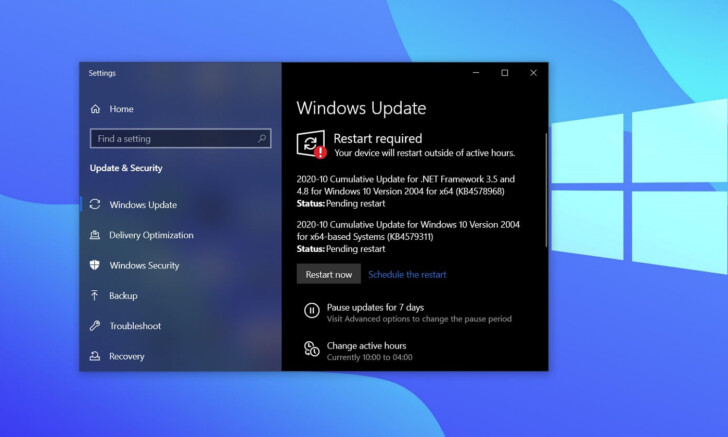The height and width of the screenshot is (437, 728).
Task: Open Change active hours option
Action: point(366,346)
